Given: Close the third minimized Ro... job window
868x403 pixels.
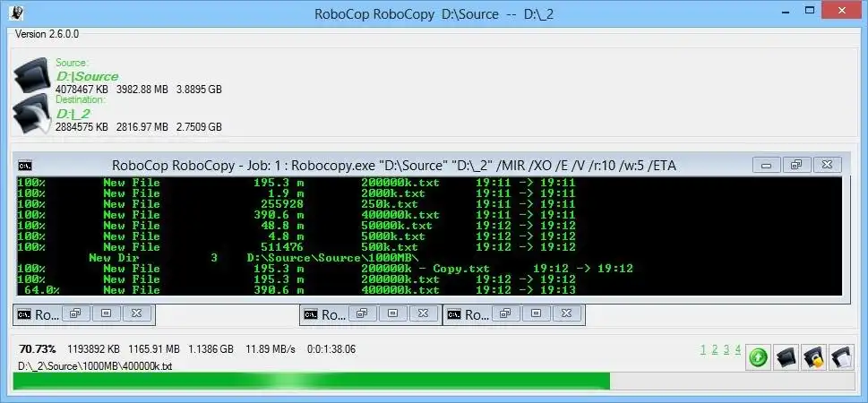Looking at the screenshot, I should [566, 313].
